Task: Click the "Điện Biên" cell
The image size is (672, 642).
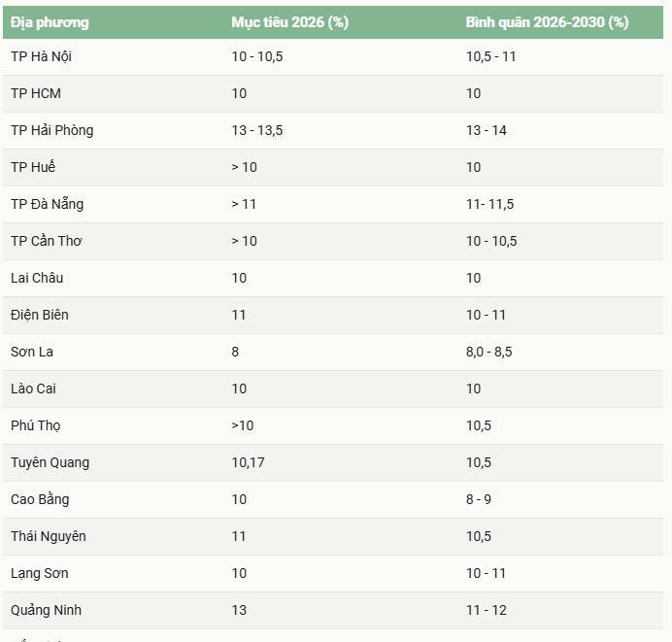Action: point(40,315)
